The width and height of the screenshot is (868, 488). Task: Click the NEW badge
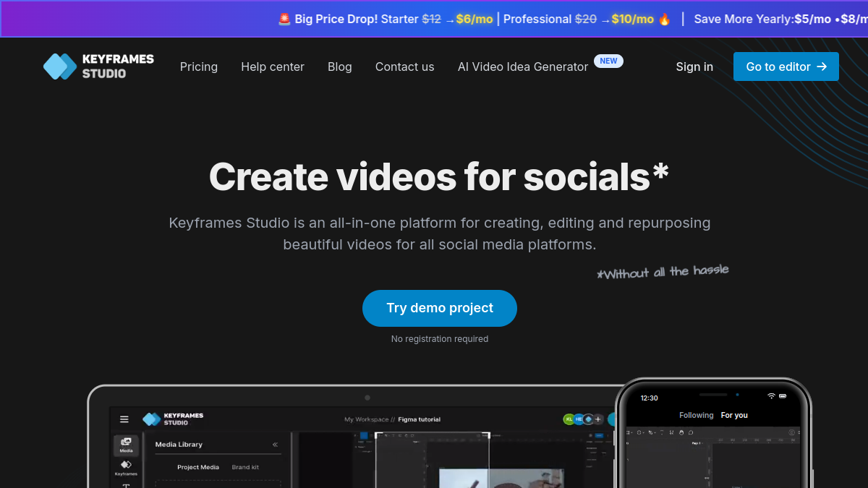pos(608,61)
